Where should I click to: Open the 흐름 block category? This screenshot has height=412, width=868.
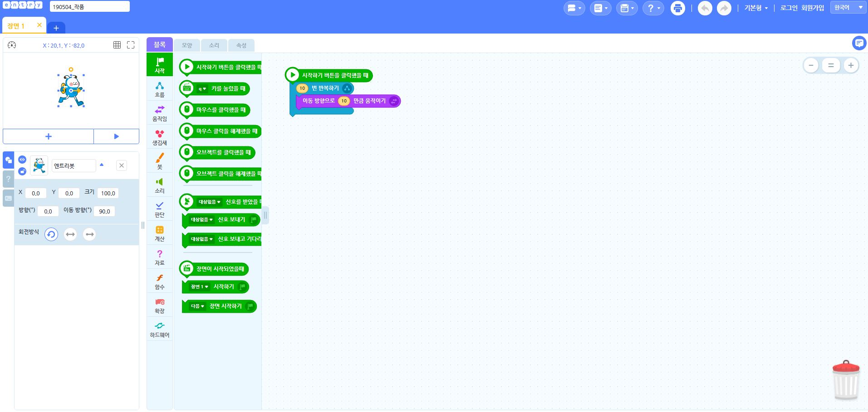pyautogui.click(x=160, y=89)
